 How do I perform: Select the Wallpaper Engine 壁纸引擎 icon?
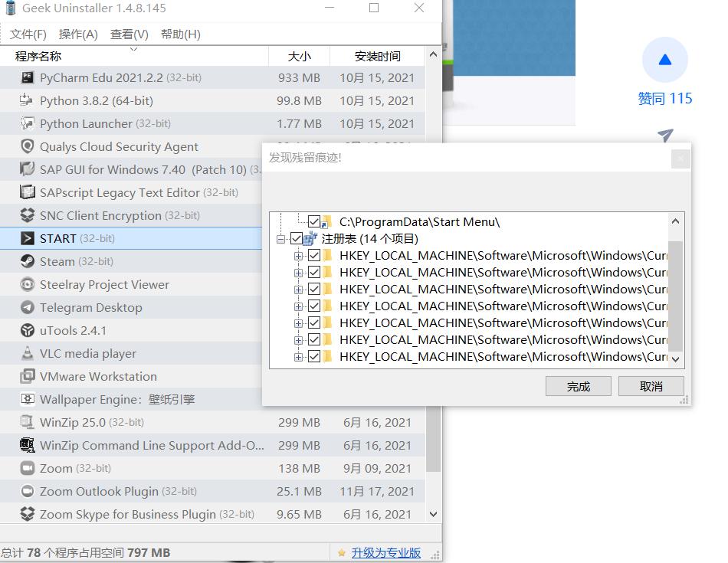click(26, 399)
